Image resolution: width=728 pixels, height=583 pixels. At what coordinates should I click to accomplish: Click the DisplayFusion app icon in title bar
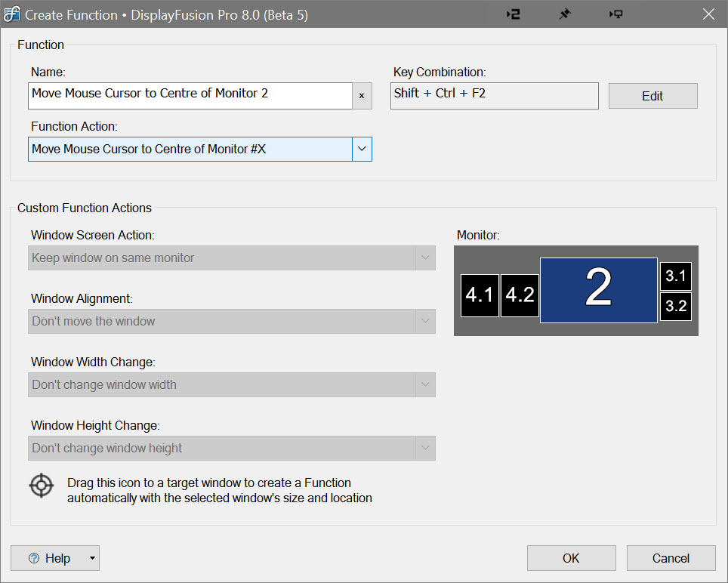[x=12, y=14]
